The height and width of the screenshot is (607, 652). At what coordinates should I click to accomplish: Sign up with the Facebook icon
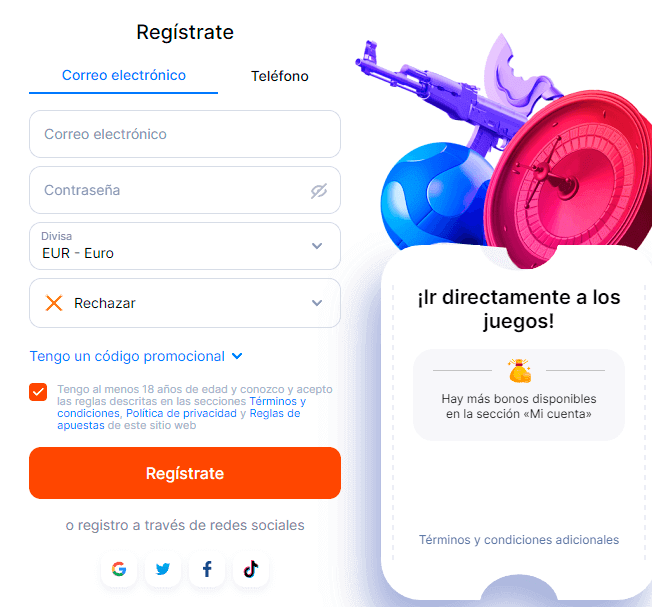click(207, 569)
